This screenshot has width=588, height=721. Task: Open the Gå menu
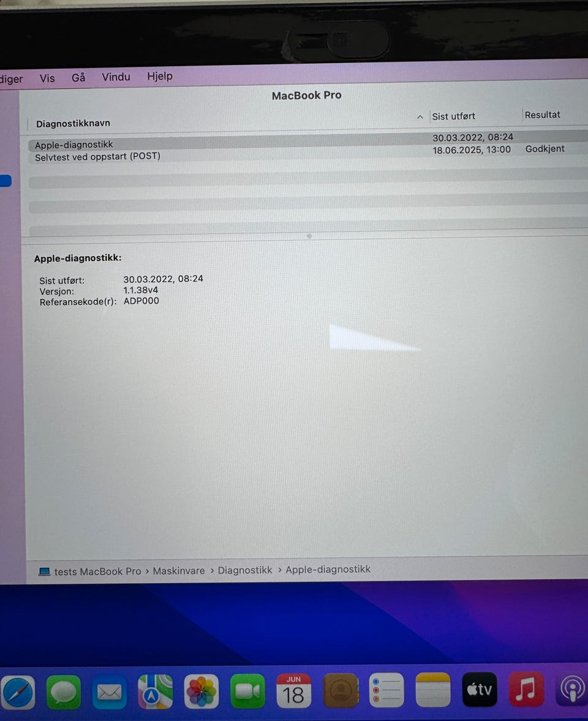click(78, 77)
